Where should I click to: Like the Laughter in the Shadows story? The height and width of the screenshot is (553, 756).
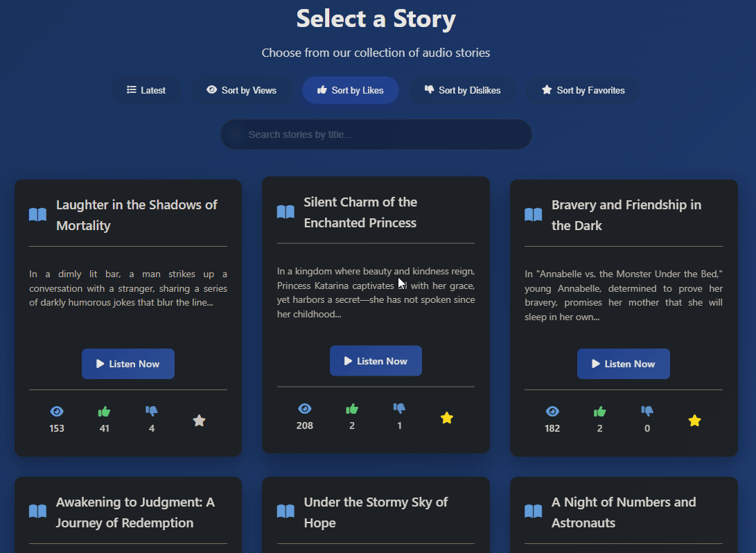pos(104,412)
